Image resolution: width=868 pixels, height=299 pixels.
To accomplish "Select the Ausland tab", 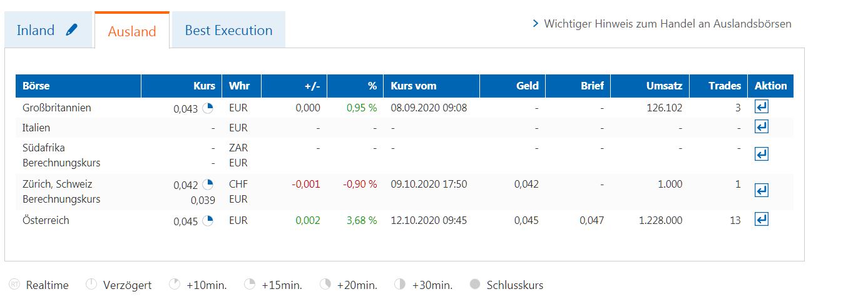I will 131,31.
